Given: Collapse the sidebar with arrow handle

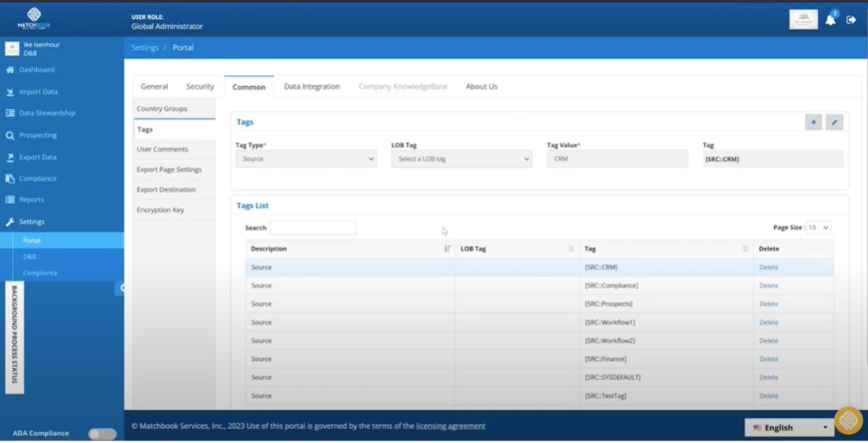Looking at the screenshot, I should (x=120, y=288).
